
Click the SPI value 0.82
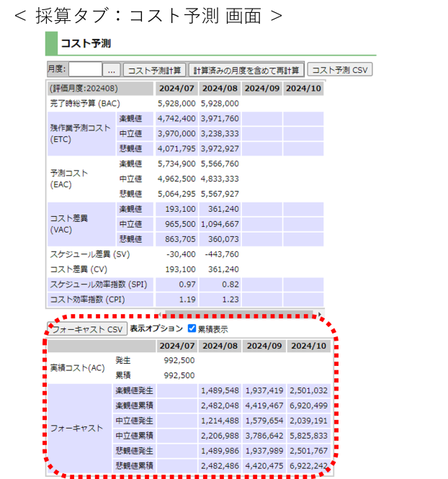(230, 285)
